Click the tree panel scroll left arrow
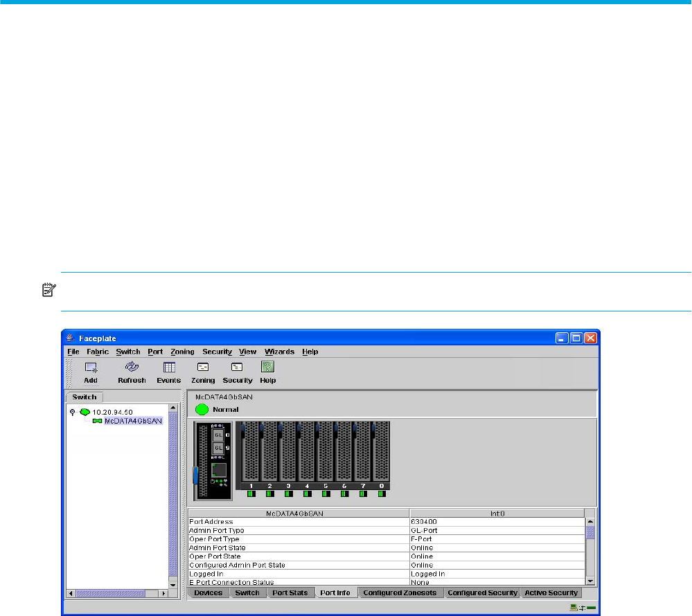This screenshot has width=692, height=616. (x=71, y=594)
